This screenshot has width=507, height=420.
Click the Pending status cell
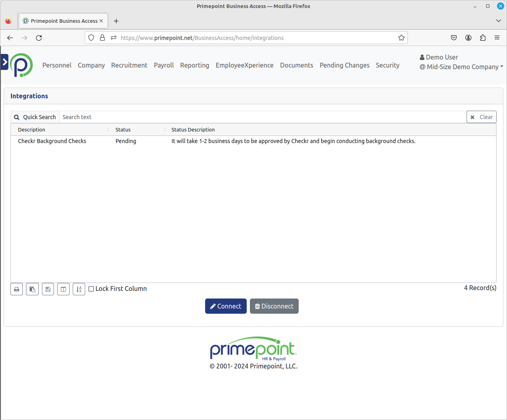(126, 141)
